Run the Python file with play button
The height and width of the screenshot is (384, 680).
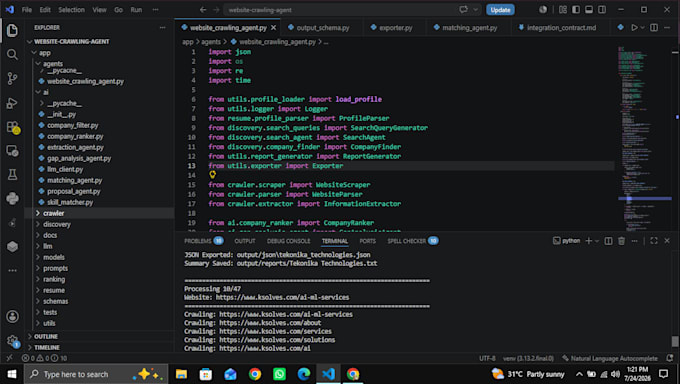(634, 27)
